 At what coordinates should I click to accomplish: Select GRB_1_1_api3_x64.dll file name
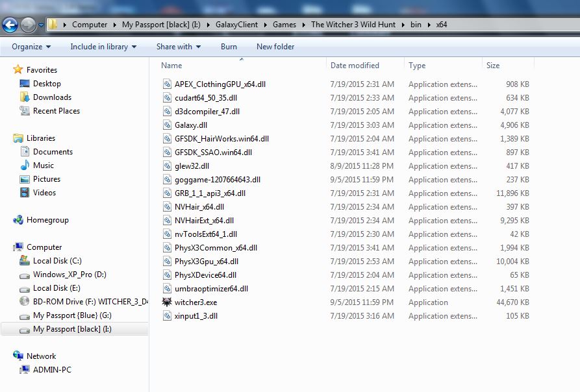coord(210,193)
